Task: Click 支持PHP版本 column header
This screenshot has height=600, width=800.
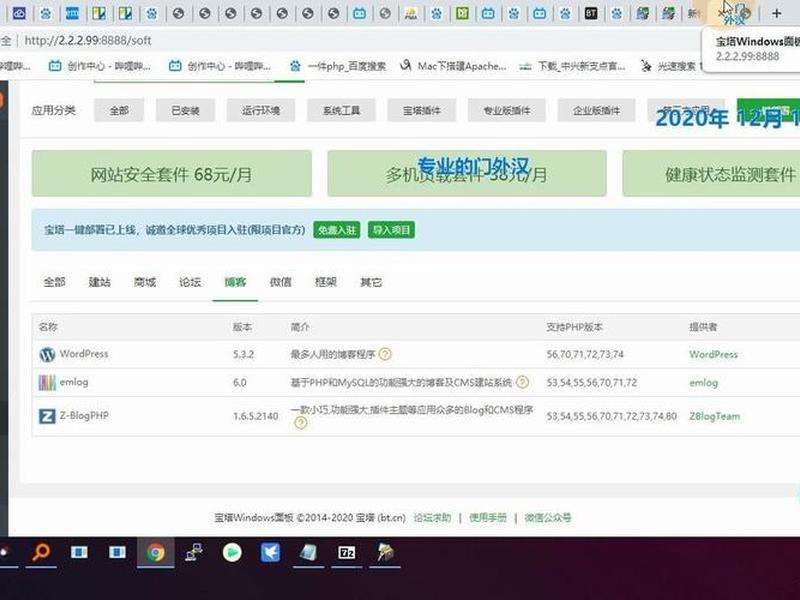Action: coord(574,327)
